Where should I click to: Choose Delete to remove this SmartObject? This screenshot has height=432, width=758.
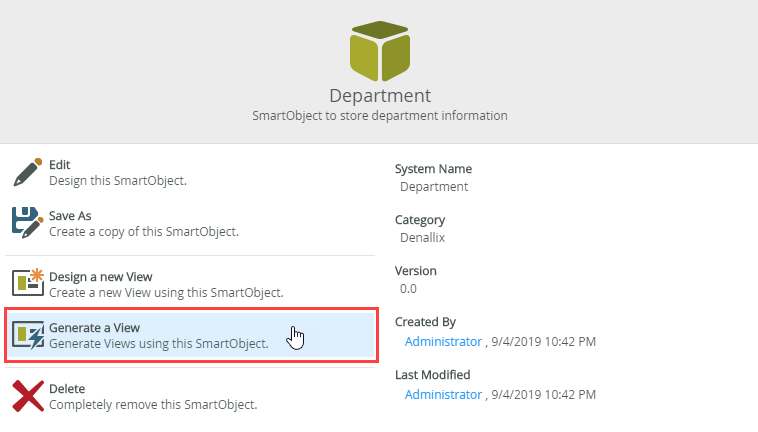click(x=67, y=388)
